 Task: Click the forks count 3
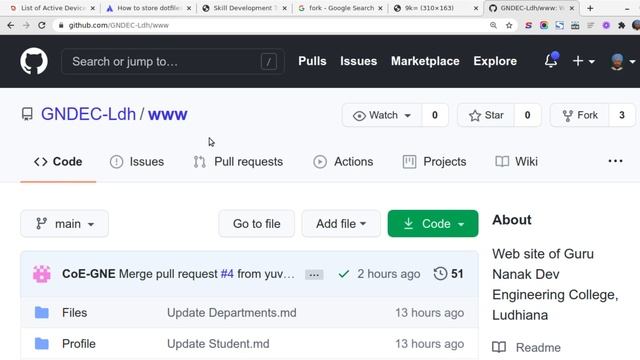[x=622, y=115]
